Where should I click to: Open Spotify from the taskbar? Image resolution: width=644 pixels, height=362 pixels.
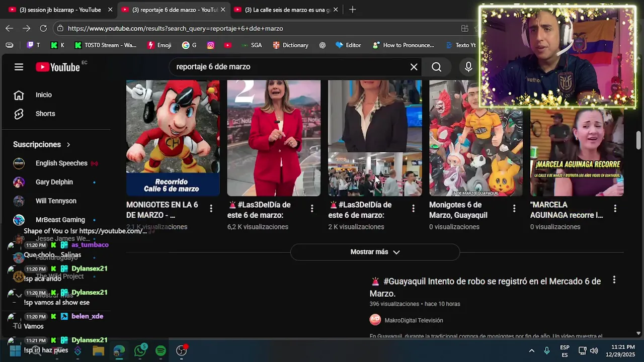pos(161,350)
